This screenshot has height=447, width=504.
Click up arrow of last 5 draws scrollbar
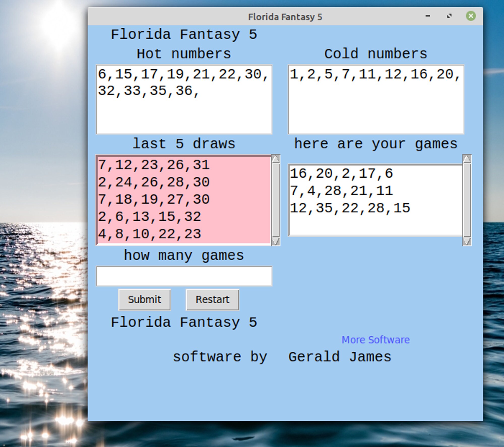coord(276,159)
